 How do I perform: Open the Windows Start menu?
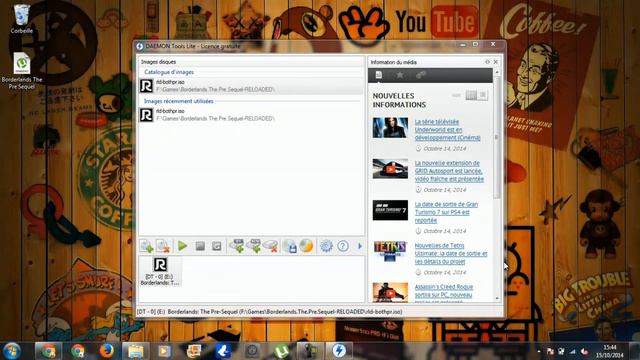[12, 351]
